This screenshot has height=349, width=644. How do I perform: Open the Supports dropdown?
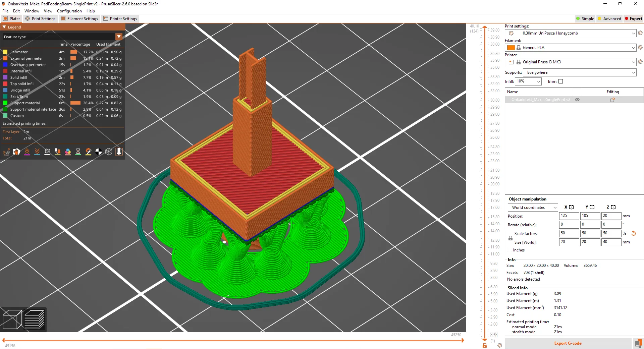pos(580,72)
